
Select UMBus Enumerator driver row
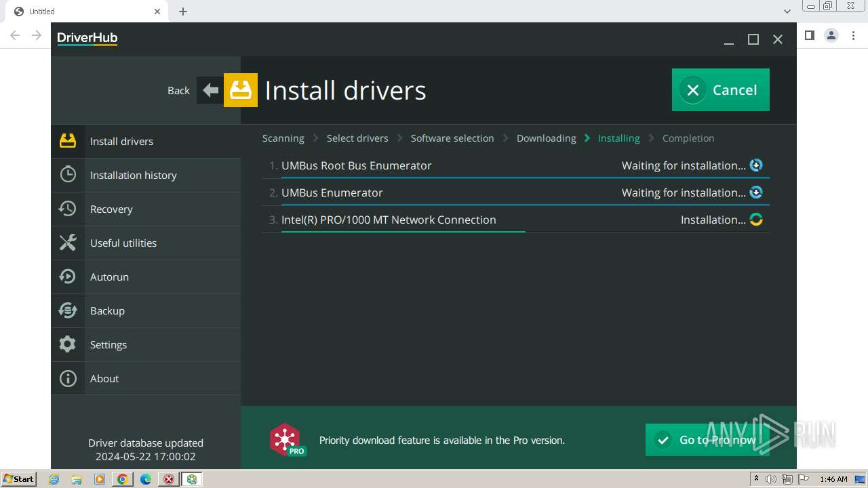coord(516,192)
